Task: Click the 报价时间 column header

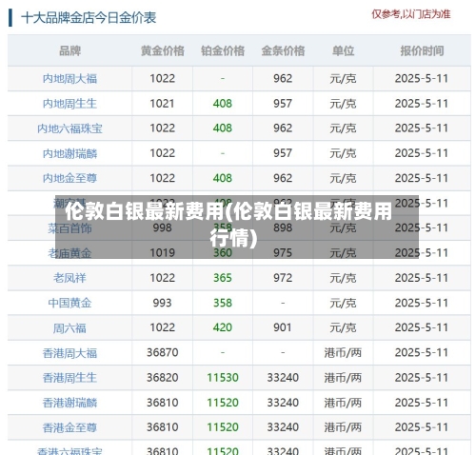Action: (422, 50)
